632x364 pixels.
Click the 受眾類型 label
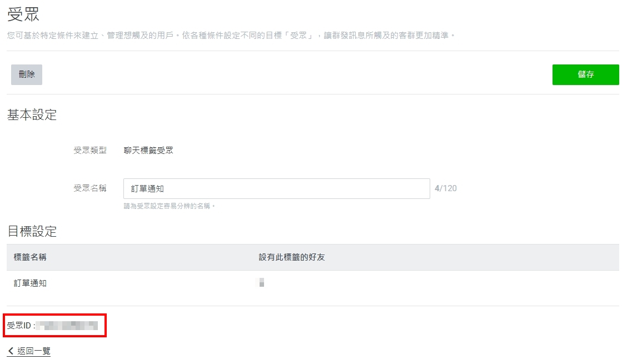[89, 150]
